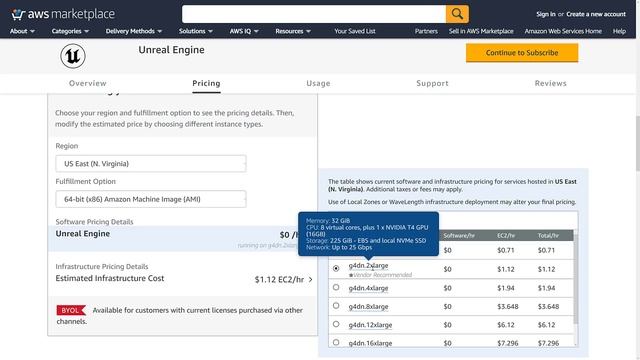Go to Amazon Web Services Home
This screenshot has height=360, width=640.
pyautogui.click(x=563, y=31)
